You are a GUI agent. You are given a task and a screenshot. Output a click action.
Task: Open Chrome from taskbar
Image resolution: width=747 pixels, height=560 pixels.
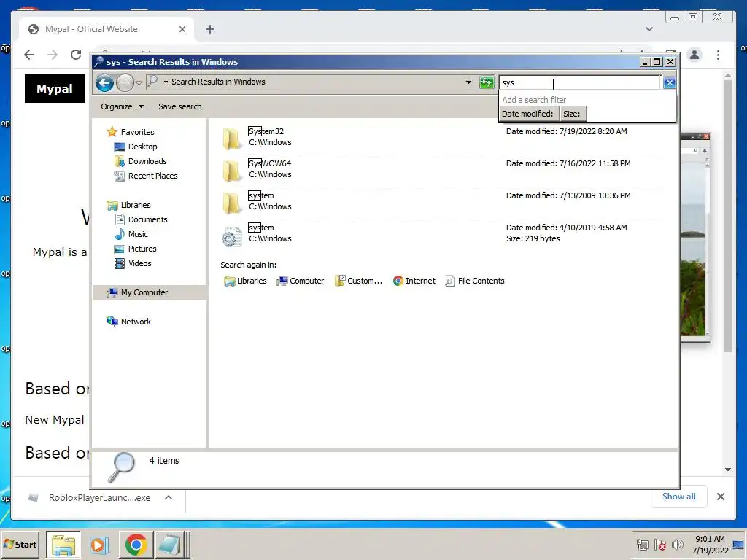click(x=136, y=545)
